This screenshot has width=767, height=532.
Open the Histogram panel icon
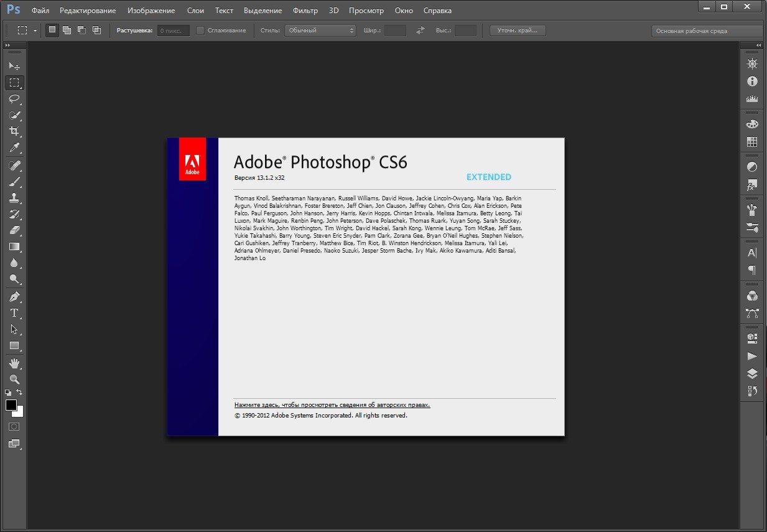752,98
